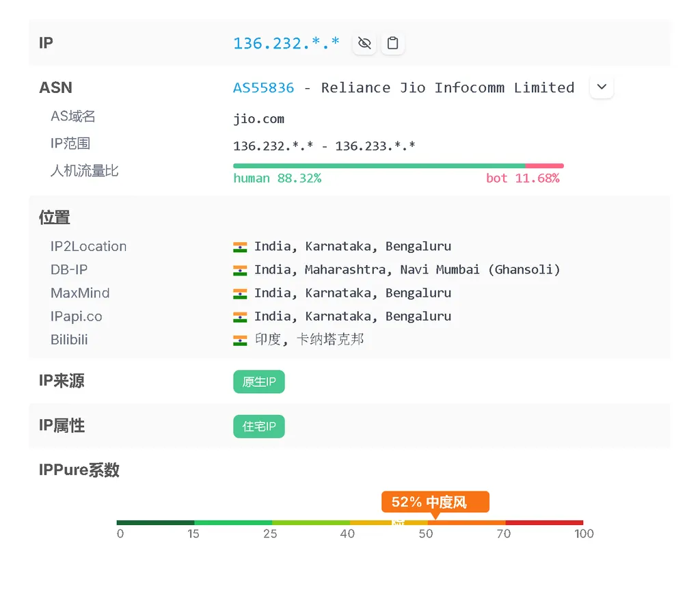Image resolution: width=700 pixels, height=605 pixels.
Task: Click the India flag in IP2Location row
Action: coord(240,246)
